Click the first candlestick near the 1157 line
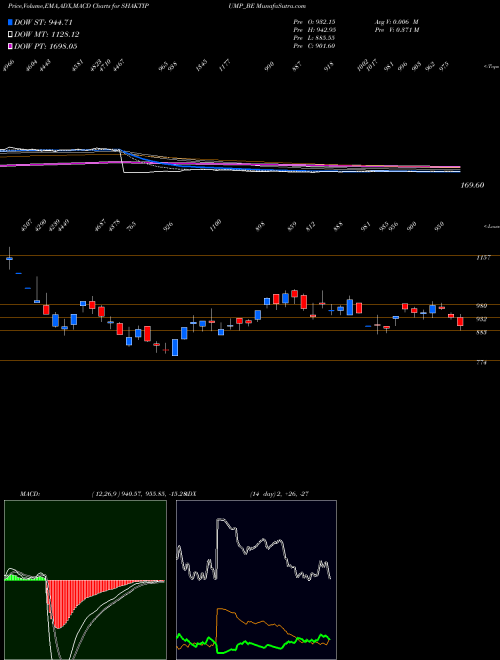The width and height of the screenshot is (500, 660). 9,258
